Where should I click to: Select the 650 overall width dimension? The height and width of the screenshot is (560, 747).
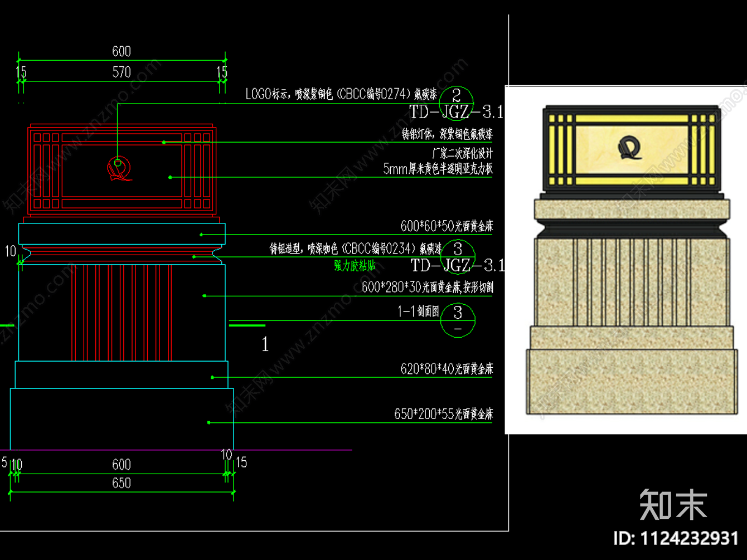(122, 483)
